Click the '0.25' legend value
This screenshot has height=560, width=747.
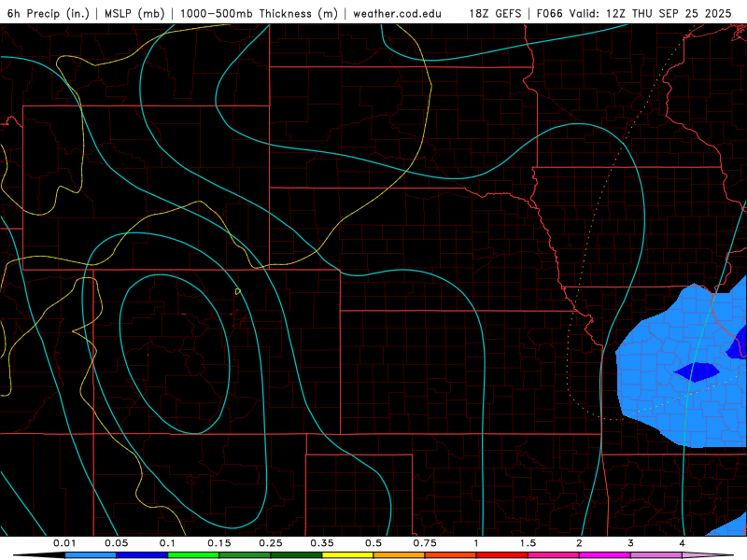pyautogui.click(x=271, y=543)
